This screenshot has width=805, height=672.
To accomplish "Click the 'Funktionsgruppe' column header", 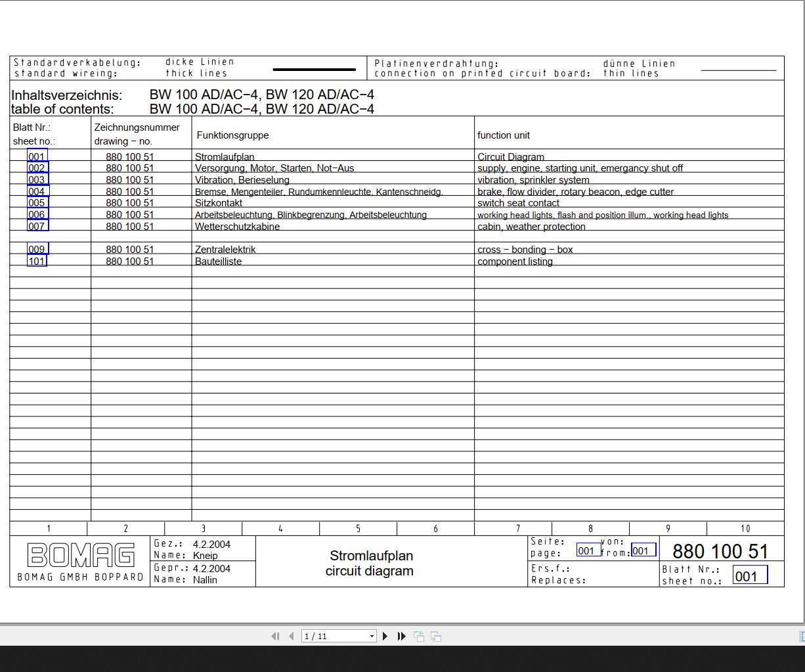I will pyautogui.click(x=232, y=135).
